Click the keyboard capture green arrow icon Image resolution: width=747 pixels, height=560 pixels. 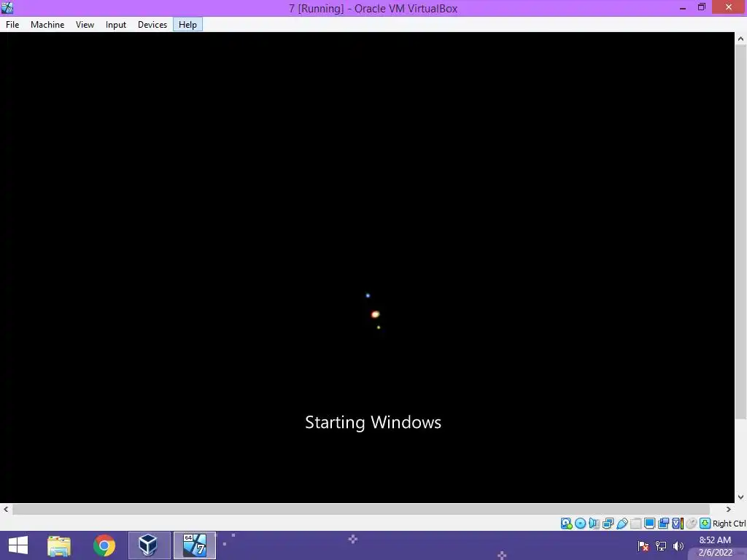coord(705,524)
